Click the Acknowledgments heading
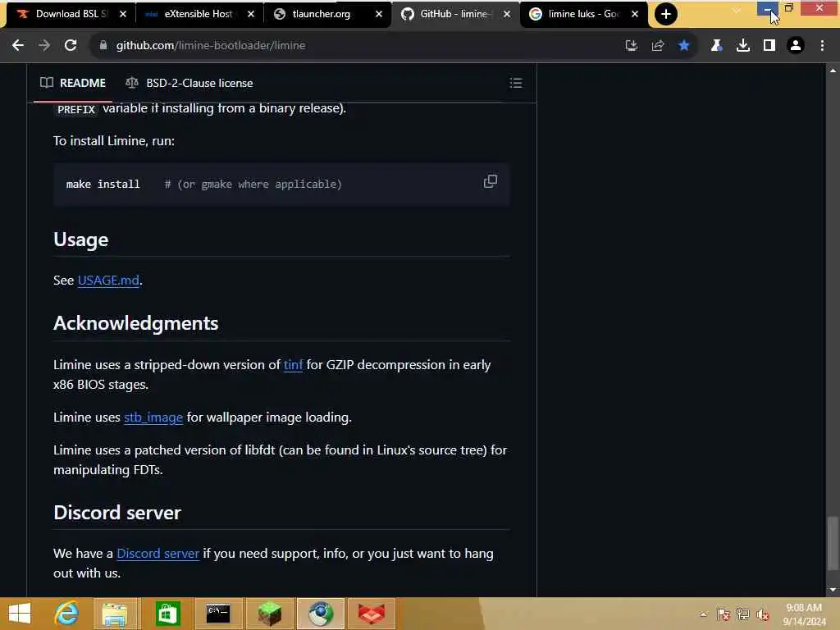840x630 pixels. click(136, 323)
